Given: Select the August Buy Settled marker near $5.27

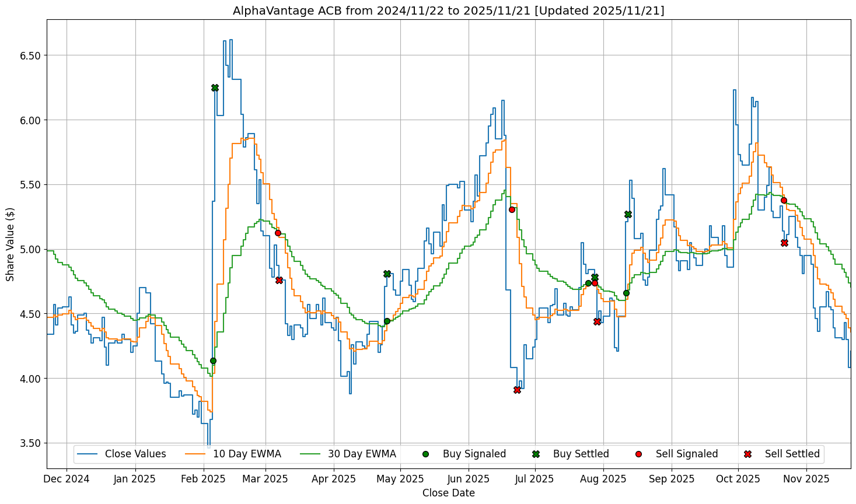Looking at the screenshot, I should tap(628, 214).
